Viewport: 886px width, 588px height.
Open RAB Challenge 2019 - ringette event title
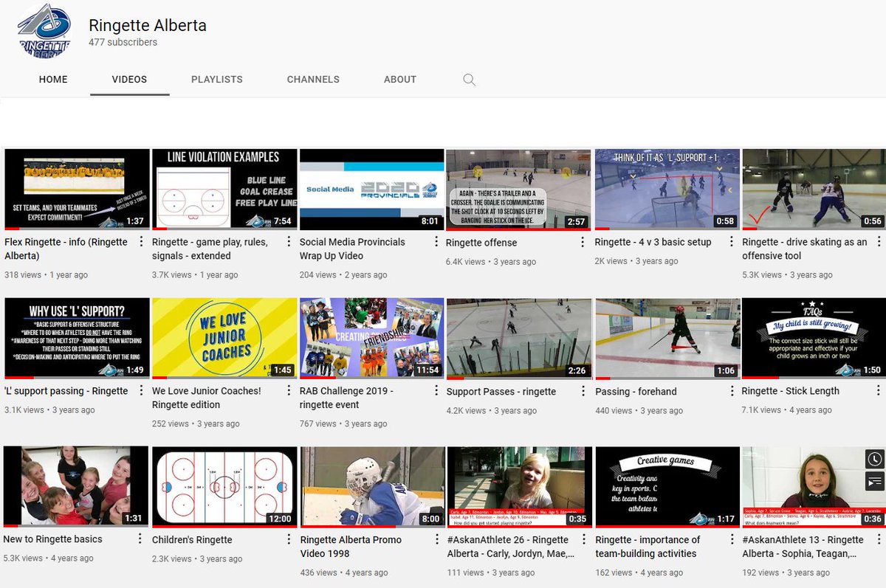click(346, 398)
